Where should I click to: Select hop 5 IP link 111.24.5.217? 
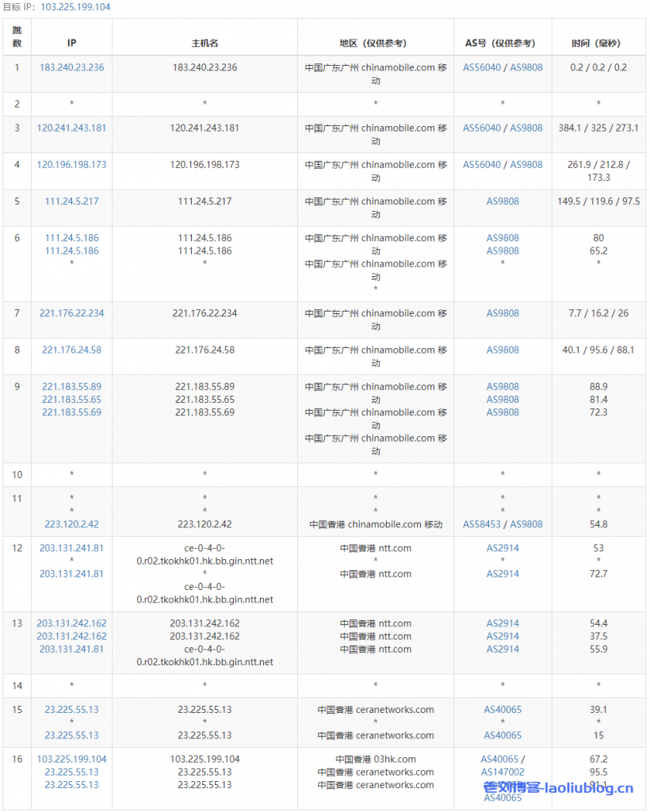(71, 201)
